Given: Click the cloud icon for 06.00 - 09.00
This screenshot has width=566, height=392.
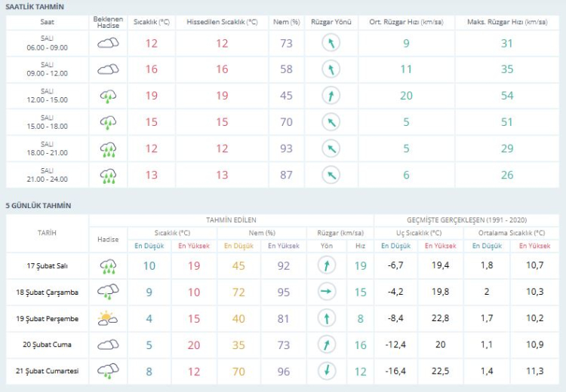Looking at the screenshot, I should pos(108,43).
